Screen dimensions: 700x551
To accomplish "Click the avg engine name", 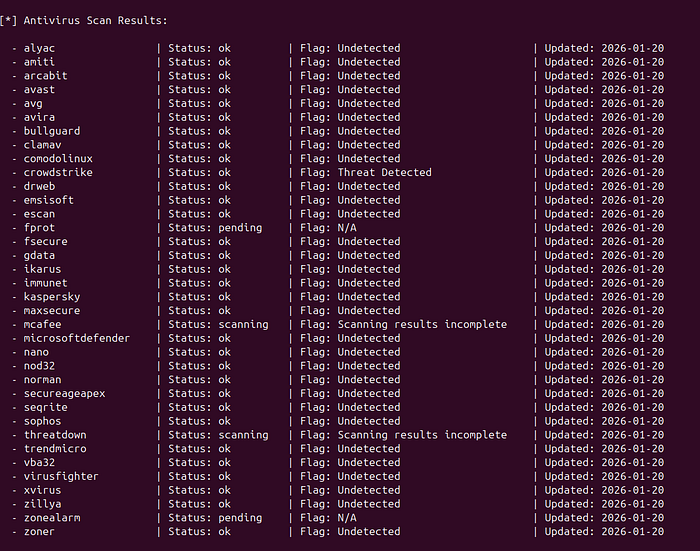I will tap(33, 104).
